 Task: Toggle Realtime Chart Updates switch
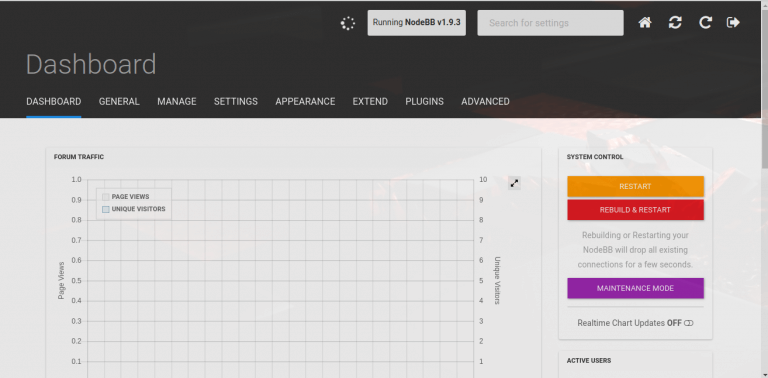[x=689, y=323]
